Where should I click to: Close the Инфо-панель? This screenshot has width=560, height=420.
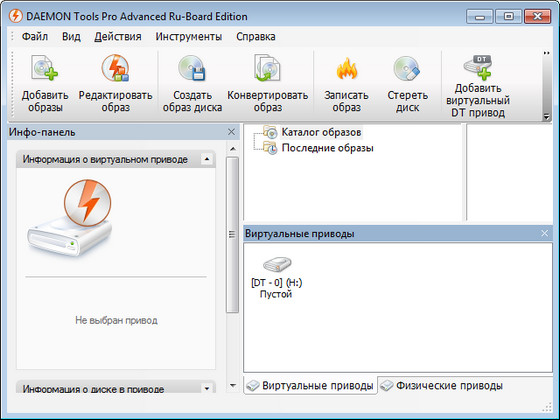pyautogui.click(x=231, y=132)
